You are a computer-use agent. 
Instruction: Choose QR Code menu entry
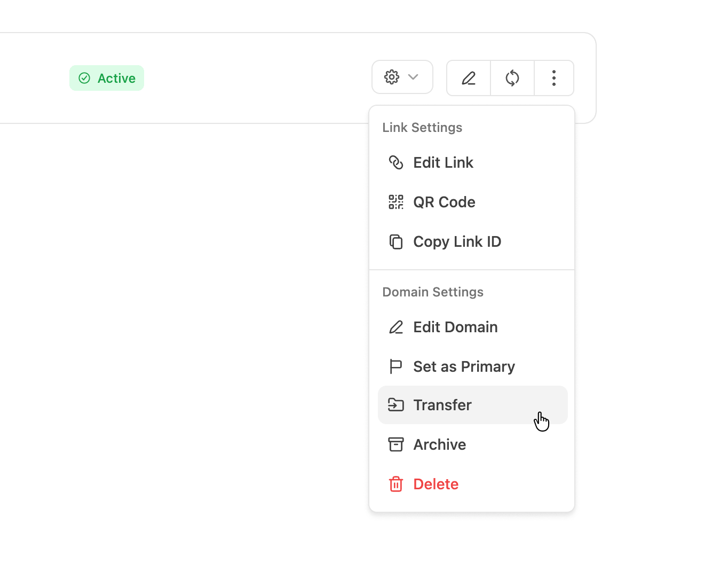[473, 202]
